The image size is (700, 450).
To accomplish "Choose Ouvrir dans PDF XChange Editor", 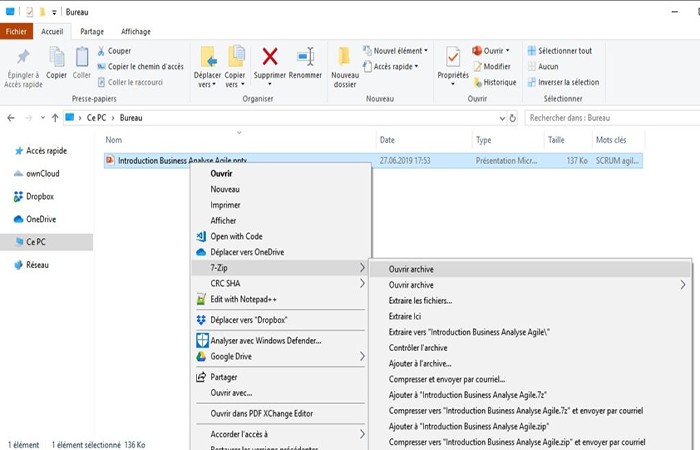I will point(280,413).
